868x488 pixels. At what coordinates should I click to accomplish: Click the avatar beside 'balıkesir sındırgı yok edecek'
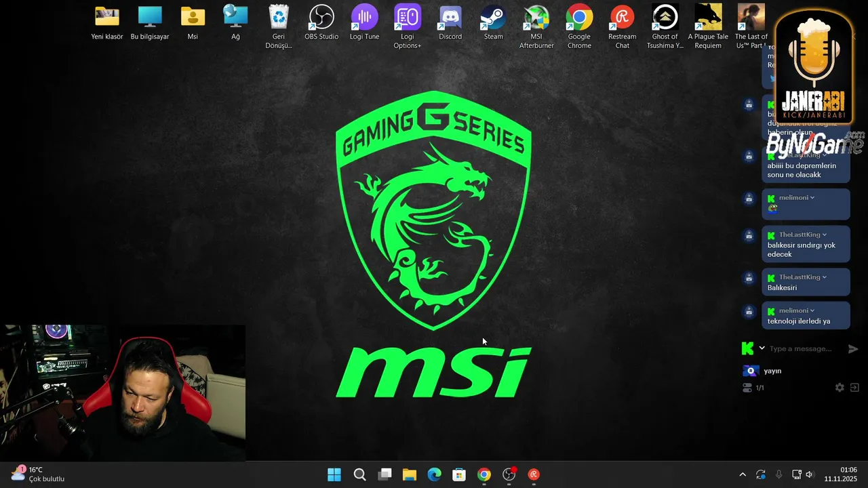(749, 235)
